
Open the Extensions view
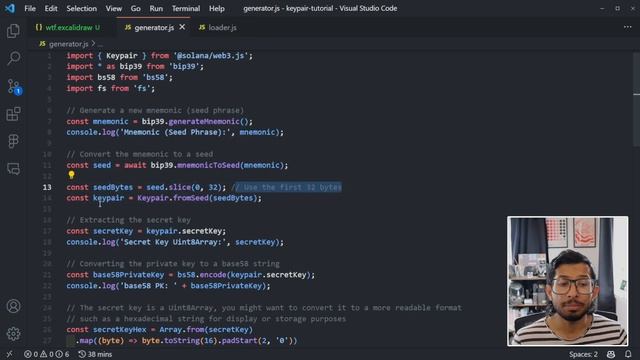pos(13,114)
